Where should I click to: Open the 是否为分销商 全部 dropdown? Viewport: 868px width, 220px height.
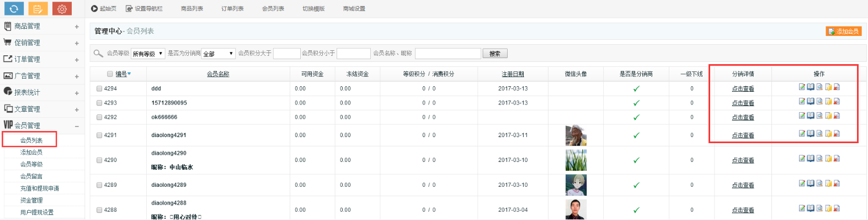(219, 54)
